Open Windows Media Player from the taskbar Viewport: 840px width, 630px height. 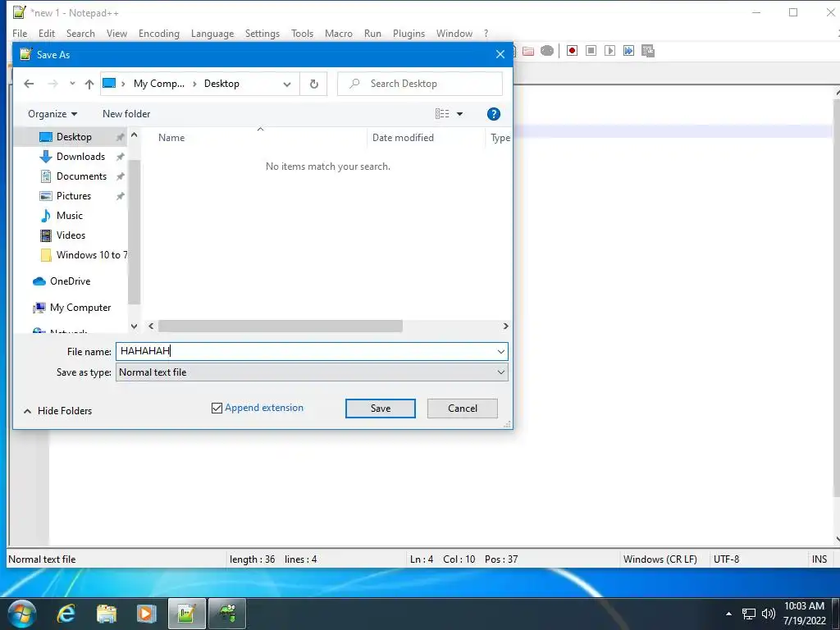click(x=146, y=614)
